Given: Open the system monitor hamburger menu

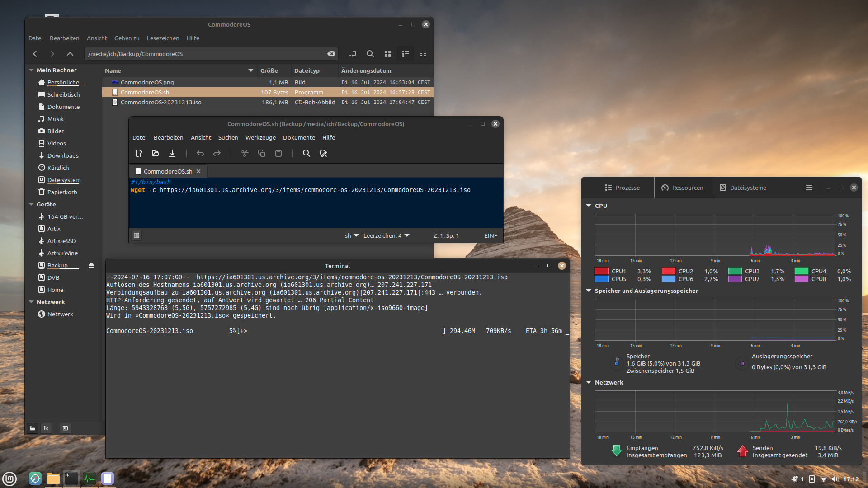Looking at the screenshot, I should click(809, 188).
